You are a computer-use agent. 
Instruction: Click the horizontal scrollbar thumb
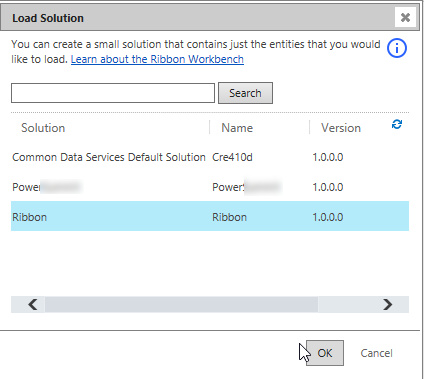pos(181,304)
